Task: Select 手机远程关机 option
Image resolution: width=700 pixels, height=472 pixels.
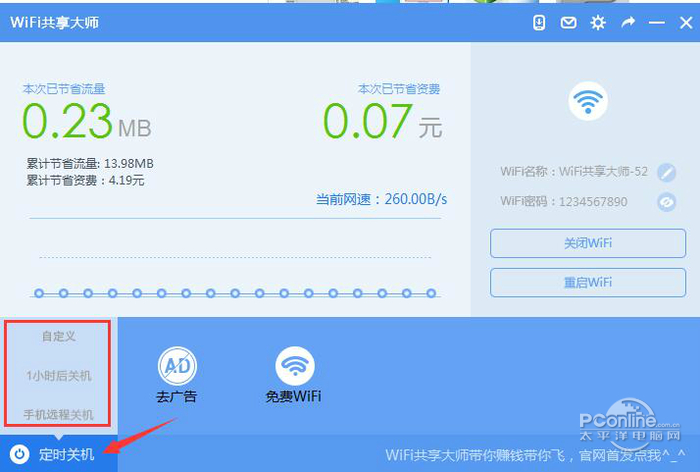Action: (58, 415)
